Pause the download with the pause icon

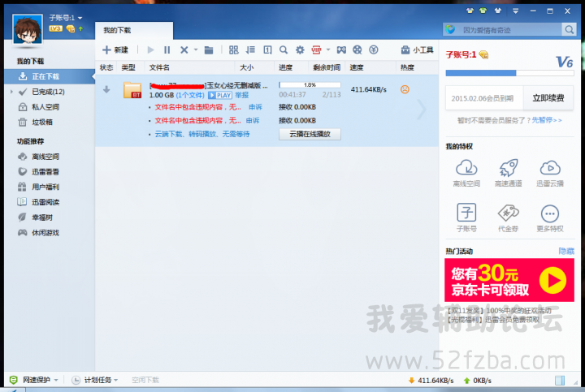[167, 50]
